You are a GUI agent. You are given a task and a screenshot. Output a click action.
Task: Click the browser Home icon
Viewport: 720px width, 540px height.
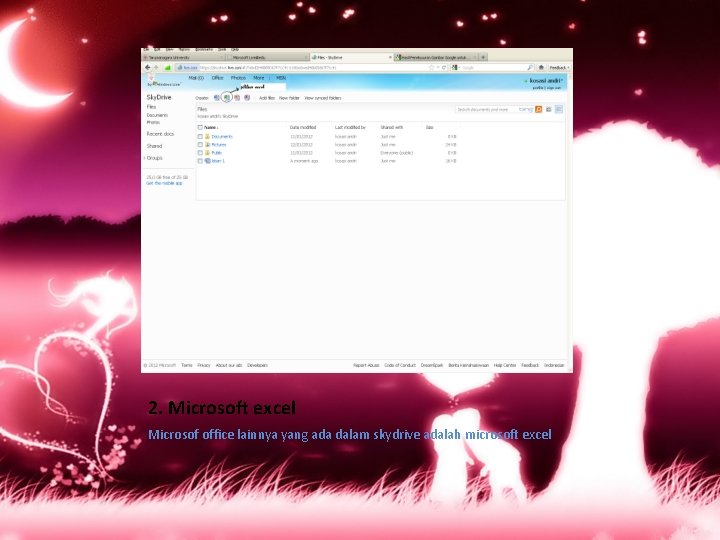(x=541, y=68)
